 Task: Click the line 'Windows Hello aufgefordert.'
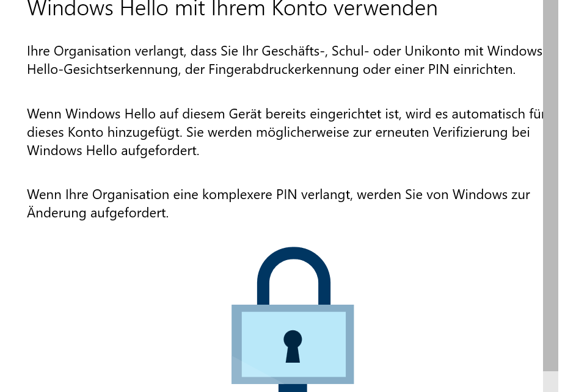pyautogui.click(x=113, y=150)
